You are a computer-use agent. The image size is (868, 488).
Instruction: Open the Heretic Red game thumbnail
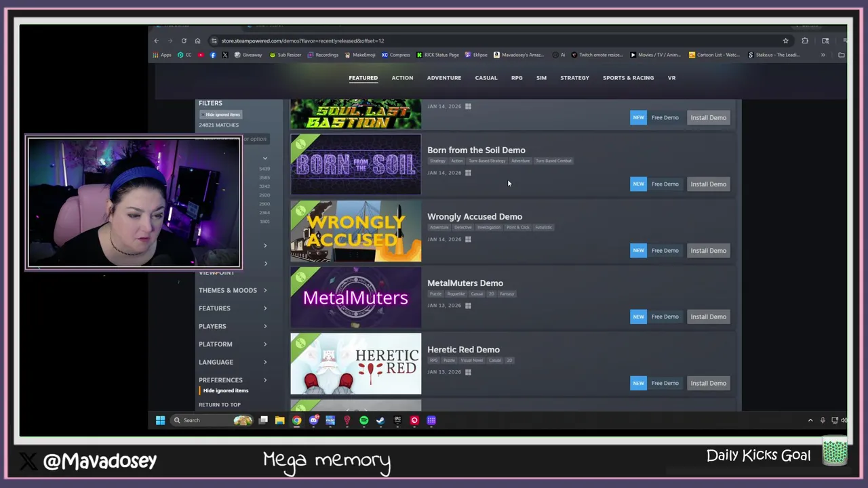click(x=356, y=364)
